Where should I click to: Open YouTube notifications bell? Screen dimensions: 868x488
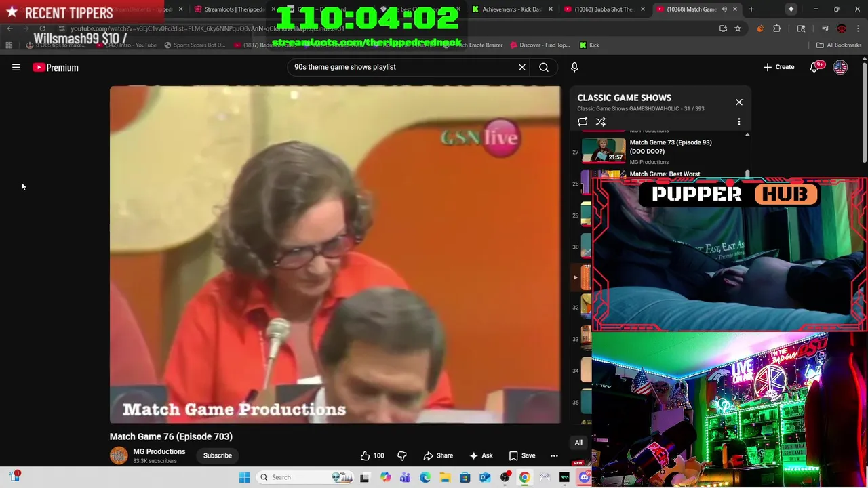(815, 67)
